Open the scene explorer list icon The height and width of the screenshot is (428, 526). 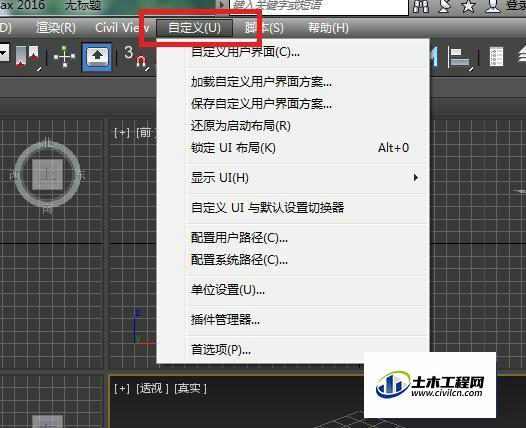tap(496, 57)
